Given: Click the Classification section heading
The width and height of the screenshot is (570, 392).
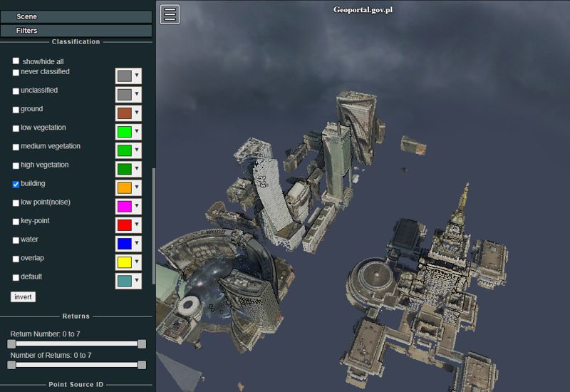Looking at the screenshot, I should [76, 42].
